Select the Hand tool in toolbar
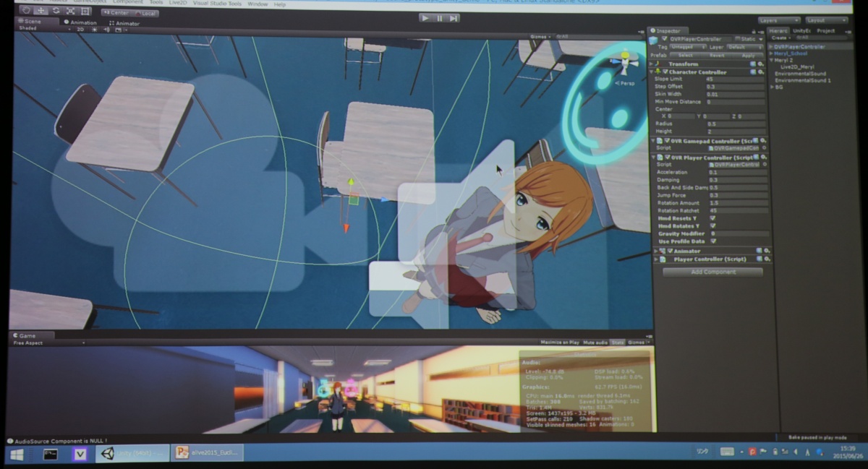The image size is (868, 469). (x=26, y=11)
